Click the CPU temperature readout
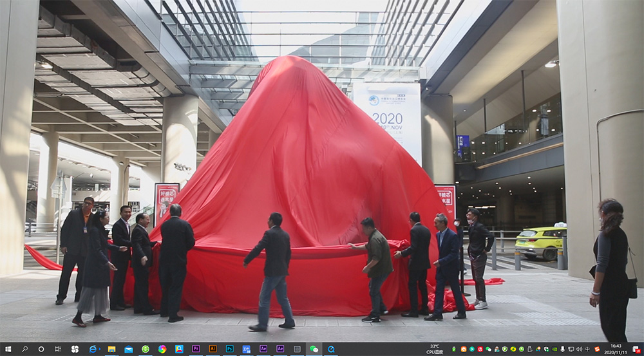The width and height of the screenshot is (644, 356). [435, 349]
